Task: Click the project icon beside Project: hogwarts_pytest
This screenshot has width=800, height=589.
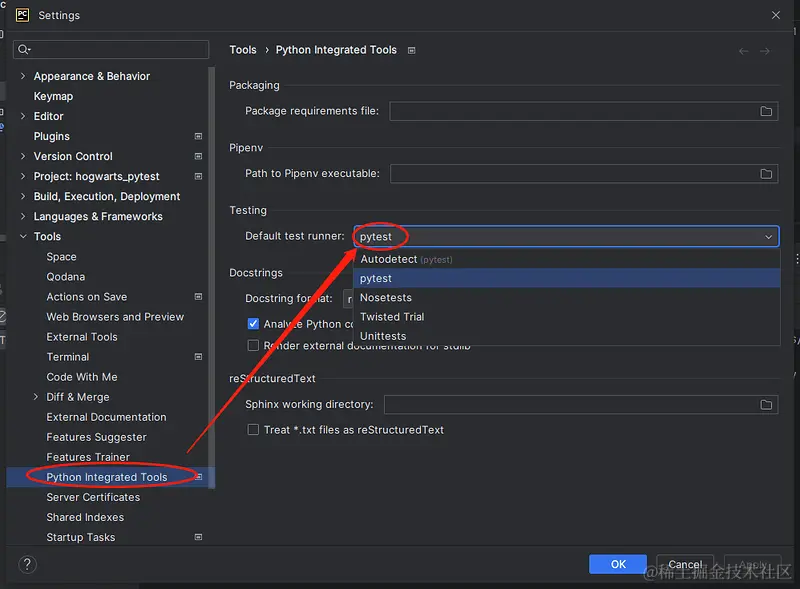Action: click(198, 177)
